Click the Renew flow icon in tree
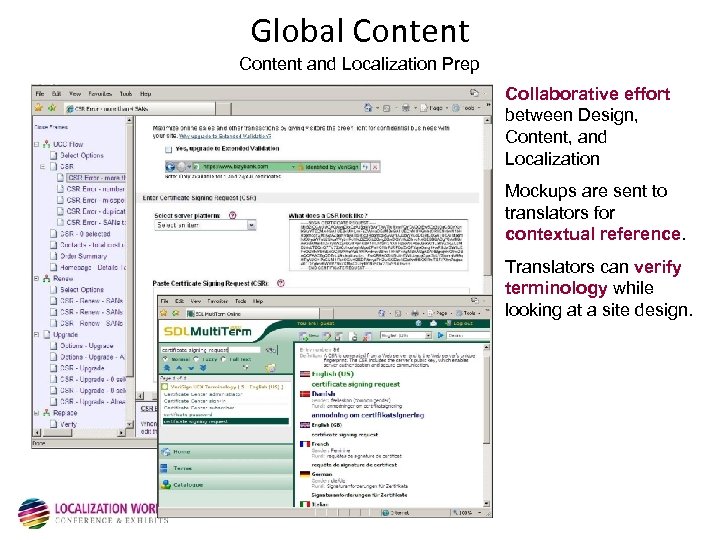The width and height of the screenshot is (720, 540). pos(46,278)
